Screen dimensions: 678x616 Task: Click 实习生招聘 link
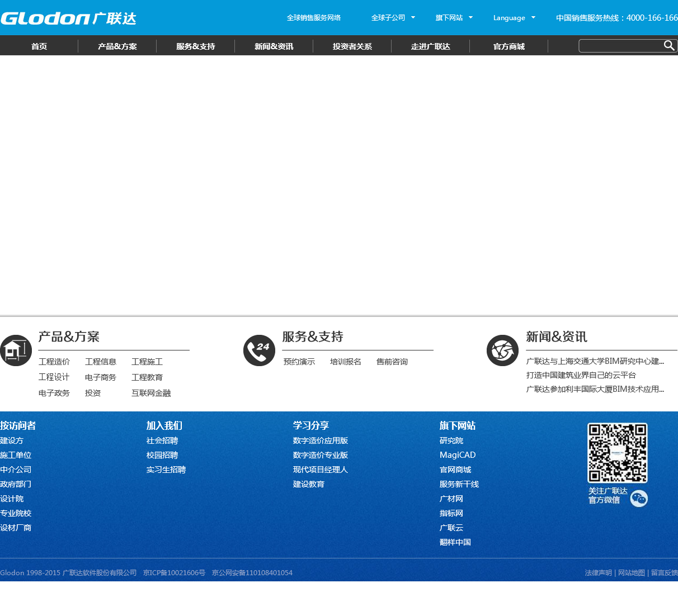pyautogui.click(x=166, y=470)
